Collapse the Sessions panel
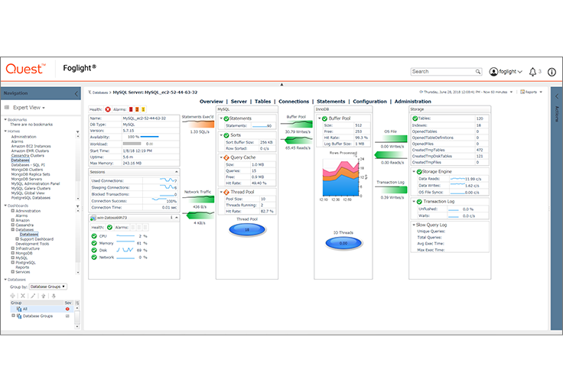Screen dimensions: 563x392 point(176,172)
